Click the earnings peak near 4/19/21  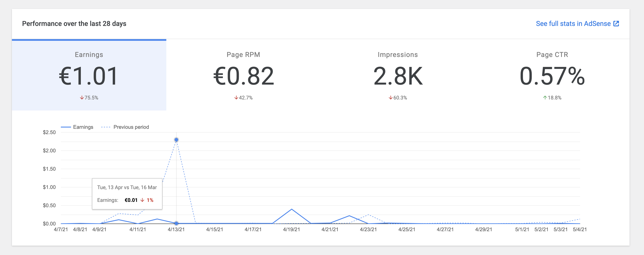[292, 209]
